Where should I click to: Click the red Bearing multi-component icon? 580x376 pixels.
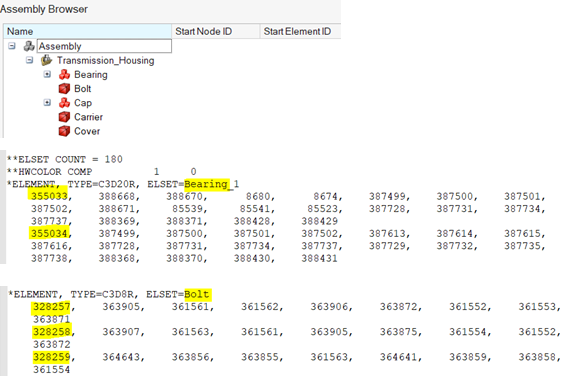64,74
